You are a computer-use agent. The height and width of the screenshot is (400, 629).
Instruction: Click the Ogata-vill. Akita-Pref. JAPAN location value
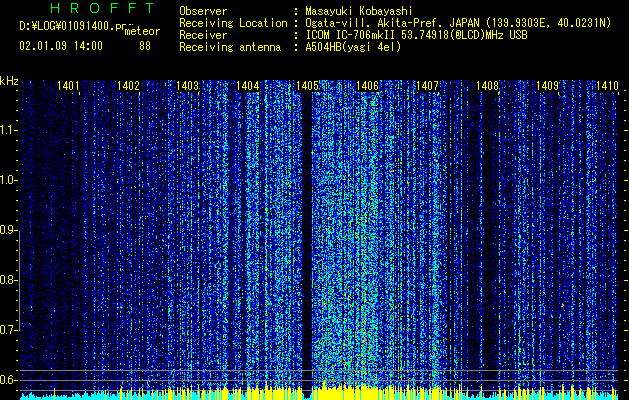458,24
